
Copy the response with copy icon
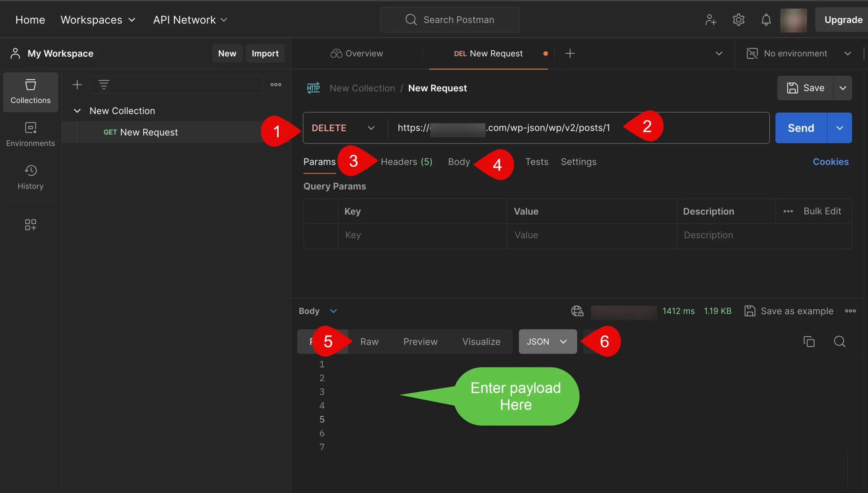coord(809,341)
